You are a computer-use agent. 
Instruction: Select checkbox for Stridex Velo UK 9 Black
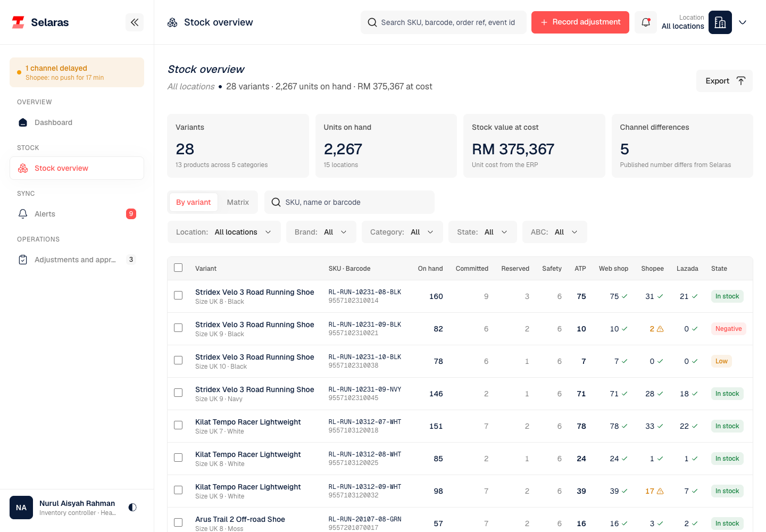point(178,328)
